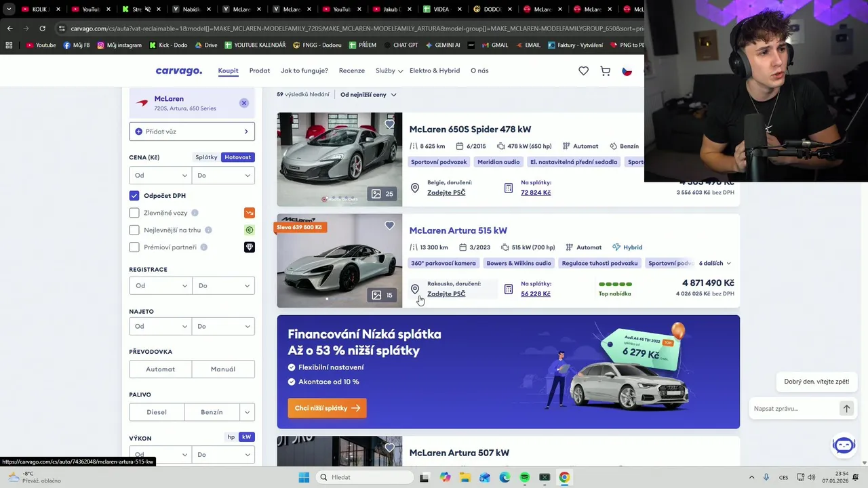Favorite the McLaren Artura 515 kW listing
Screen dimensions: 868x488
pyautogui.click(x=389, y=225)
